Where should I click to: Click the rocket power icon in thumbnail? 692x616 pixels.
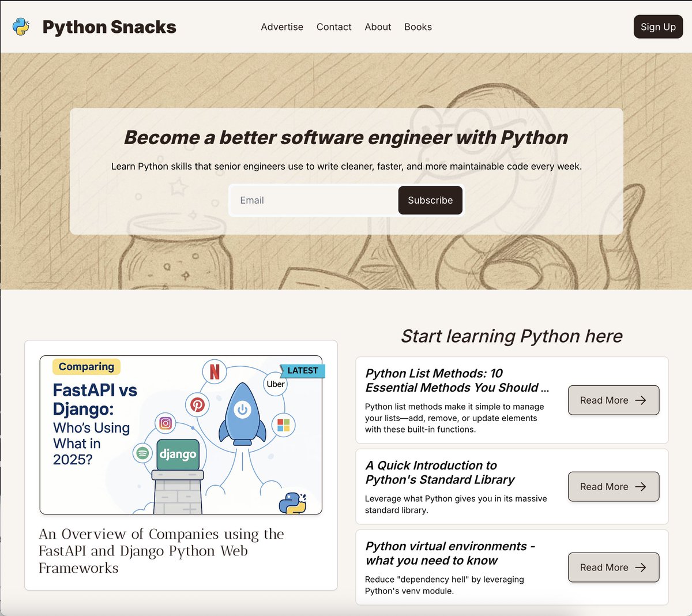pos(242,410)
